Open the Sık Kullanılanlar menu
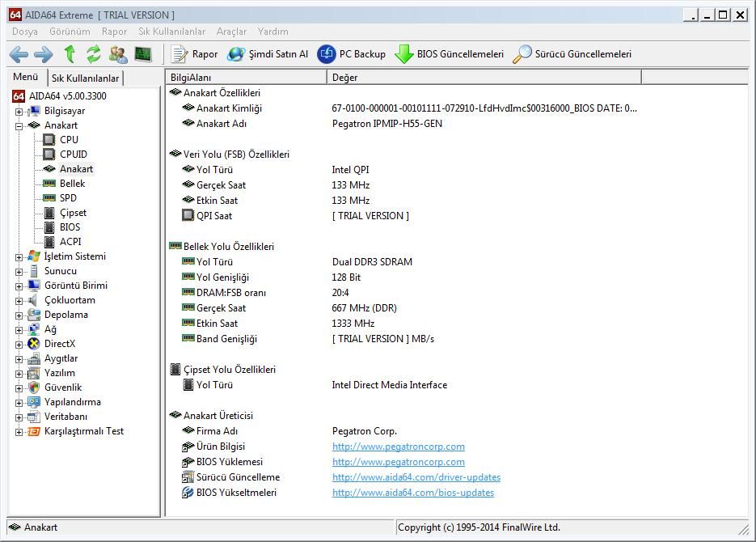Viewport: 756px width, 542px height. (x=171, y=32)
